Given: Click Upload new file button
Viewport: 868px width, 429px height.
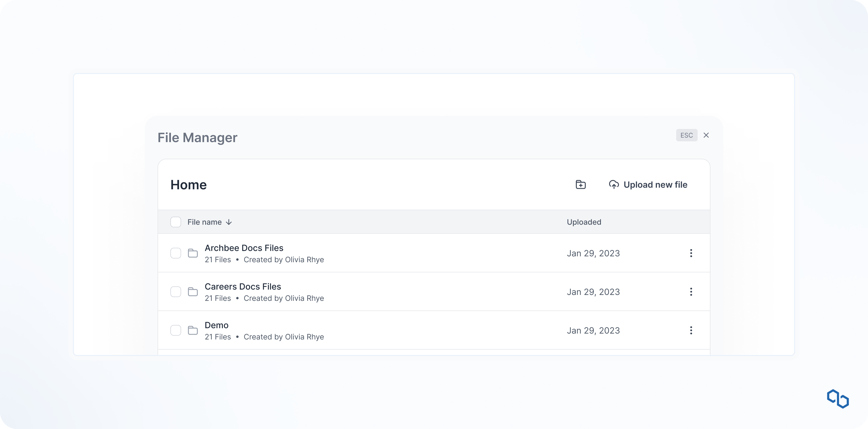Looking at the screenshot, I should [648, 184].
